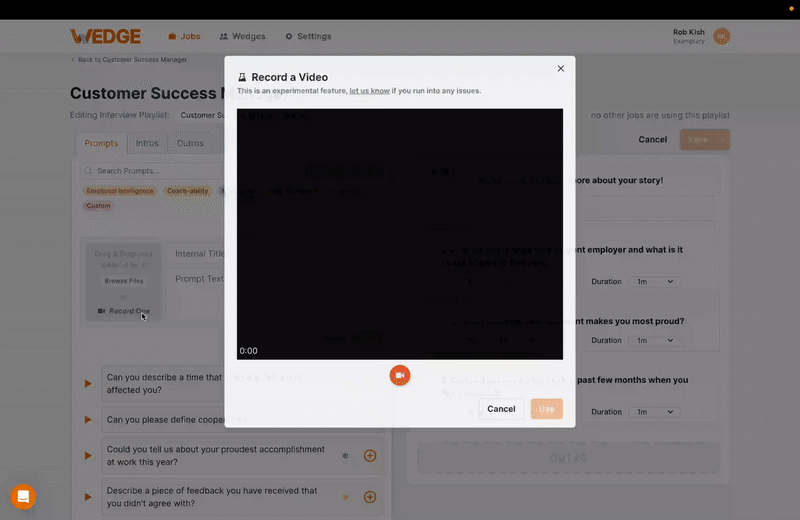800x520 pixels.
Task: Open Duration dropdown for most proud question
Action: [x=655, y=340]
